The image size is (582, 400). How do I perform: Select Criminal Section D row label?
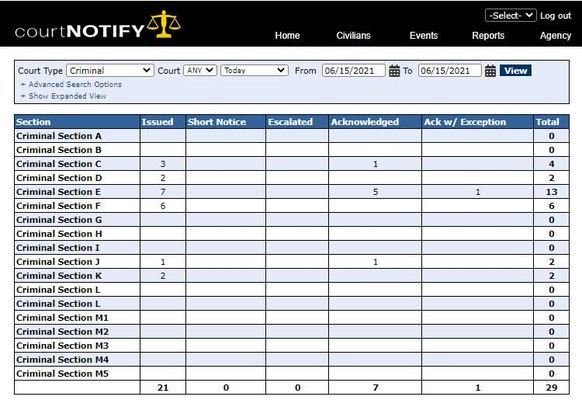(x=59, y=178)
